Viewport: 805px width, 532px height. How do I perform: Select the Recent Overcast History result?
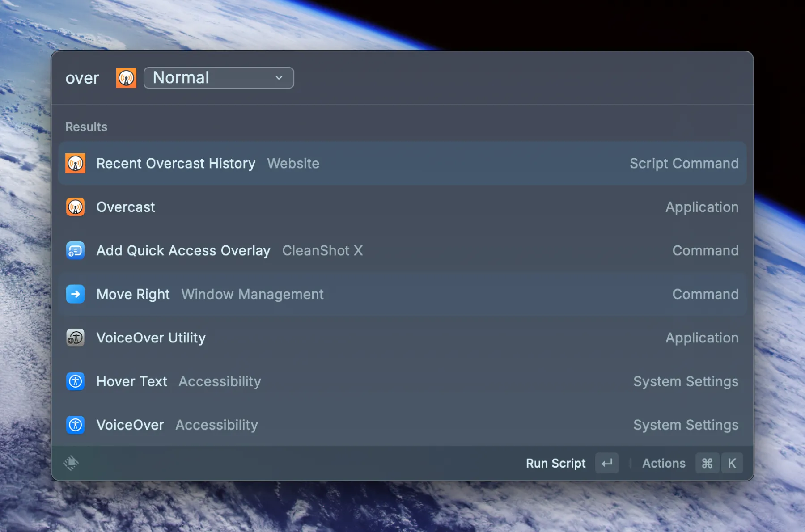[x=176, y=163]
